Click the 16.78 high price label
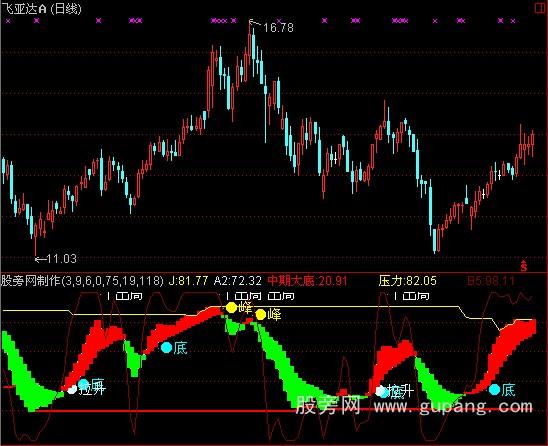 point(278,28)
